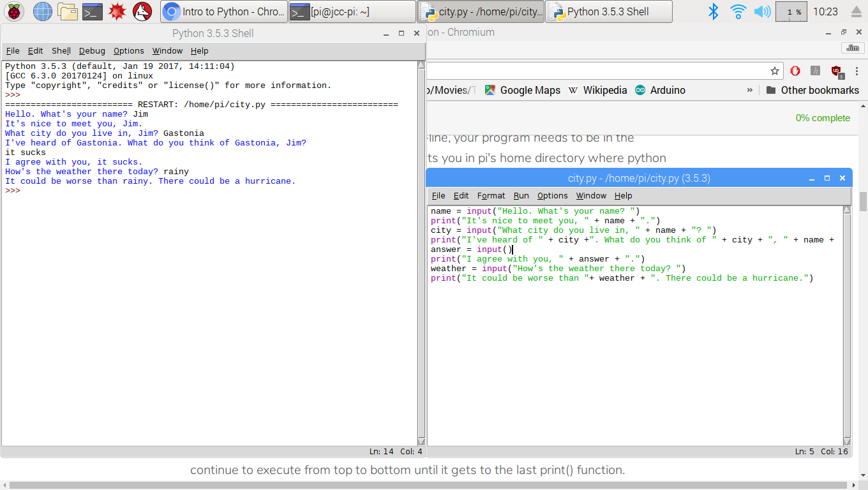Image resolution: width=868 pixels, height=490 pixels.
Task: Open the Run menu in city.py editor
Action: (x=521, y=196)
